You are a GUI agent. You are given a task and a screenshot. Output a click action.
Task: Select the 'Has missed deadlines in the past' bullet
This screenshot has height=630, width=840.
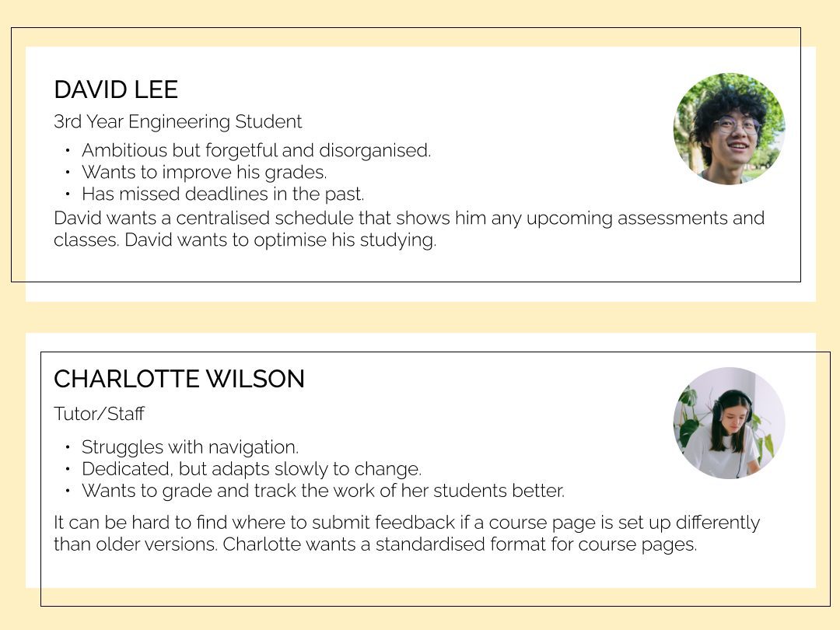pyautogui.click(x=222, y=194)
